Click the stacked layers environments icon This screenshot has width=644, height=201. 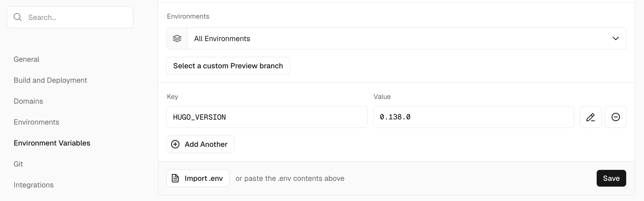177,38
